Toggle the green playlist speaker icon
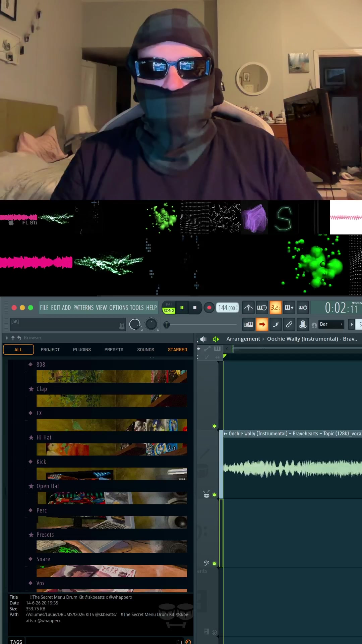 216,339
